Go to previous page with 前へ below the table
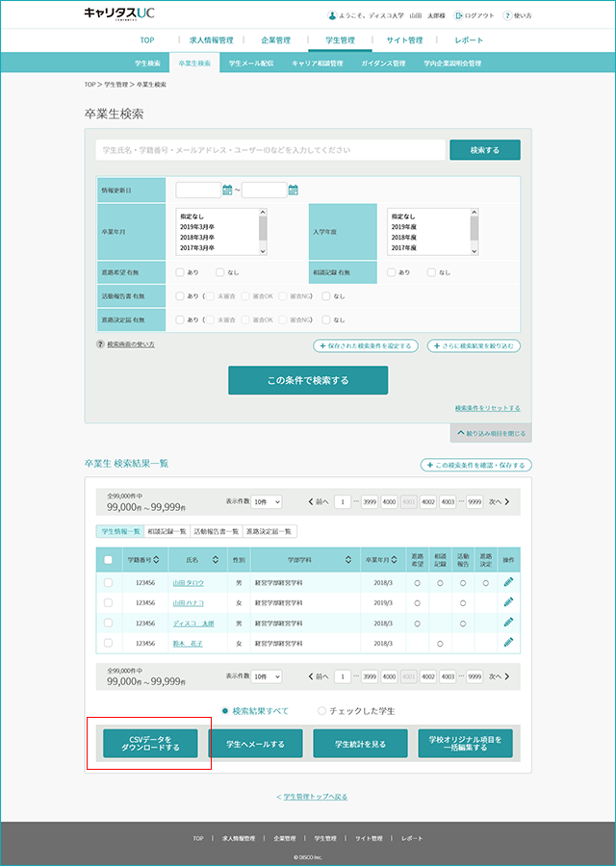This screenshot has width=616, height=866. pos(319,676)
